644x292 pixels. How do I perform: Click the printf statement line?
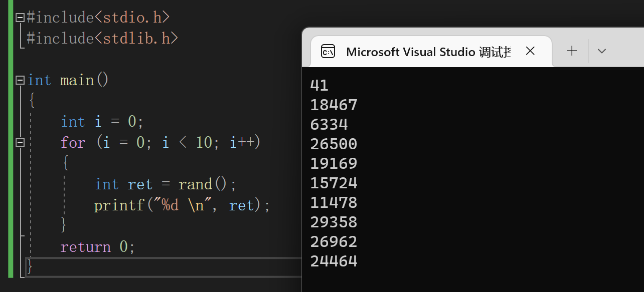tap(182, 205)
